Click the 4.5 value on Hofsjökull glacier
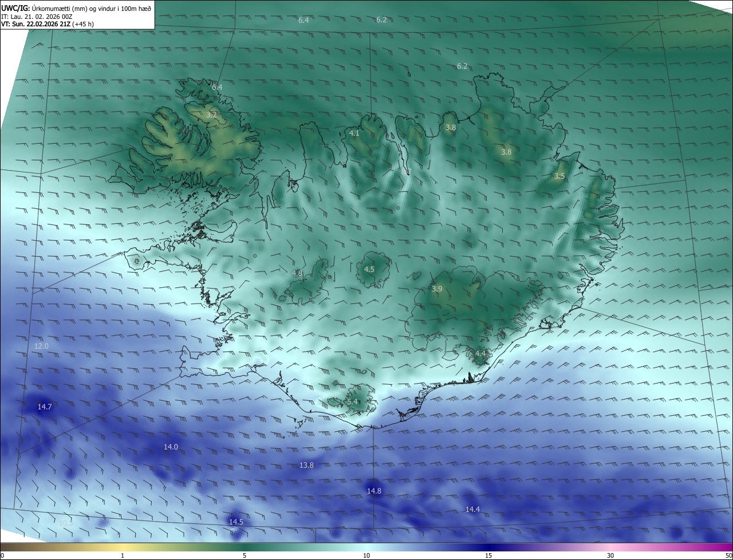The height and width of the screenshot is (560, 733). [369, 269]
